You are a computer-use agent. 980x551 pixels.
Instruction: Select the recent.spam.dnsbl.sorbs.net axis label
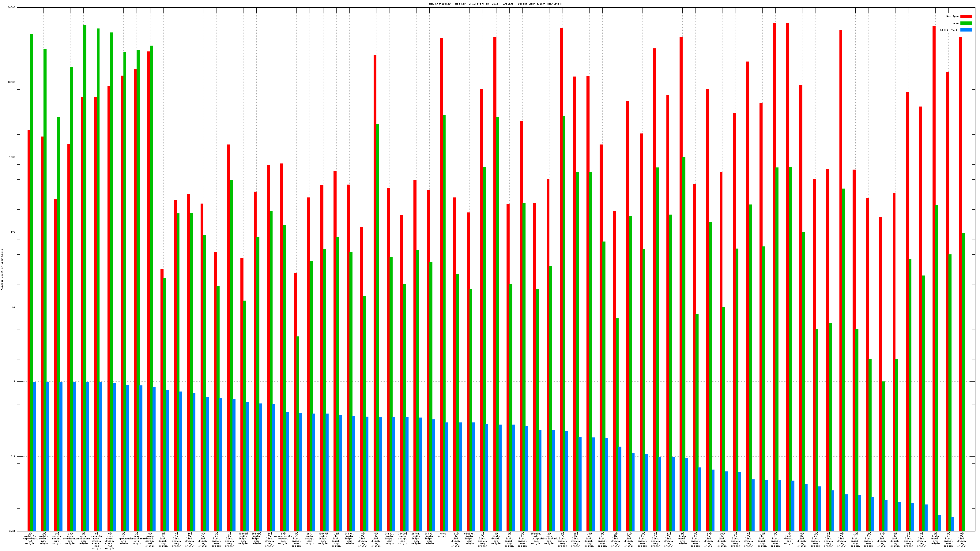pos(97,541)
